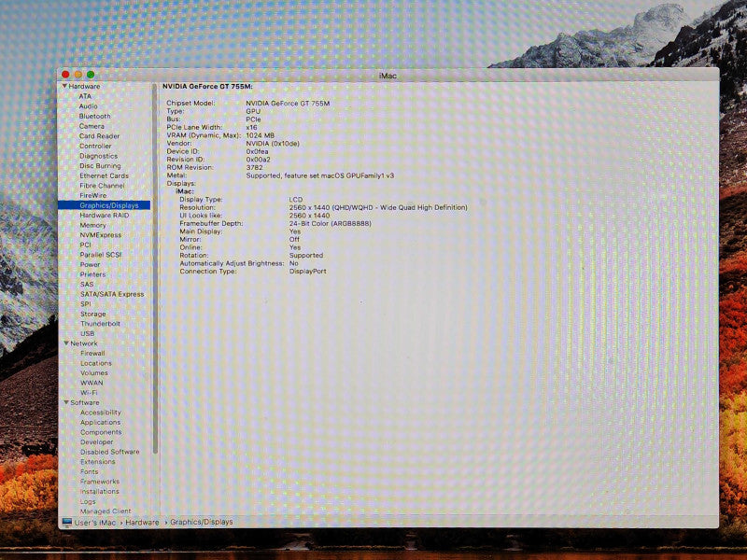Image resolution: width=747 pixels, height=560 pixels.
Task: Click the yellow minimize window button
Action: point(78,75)
